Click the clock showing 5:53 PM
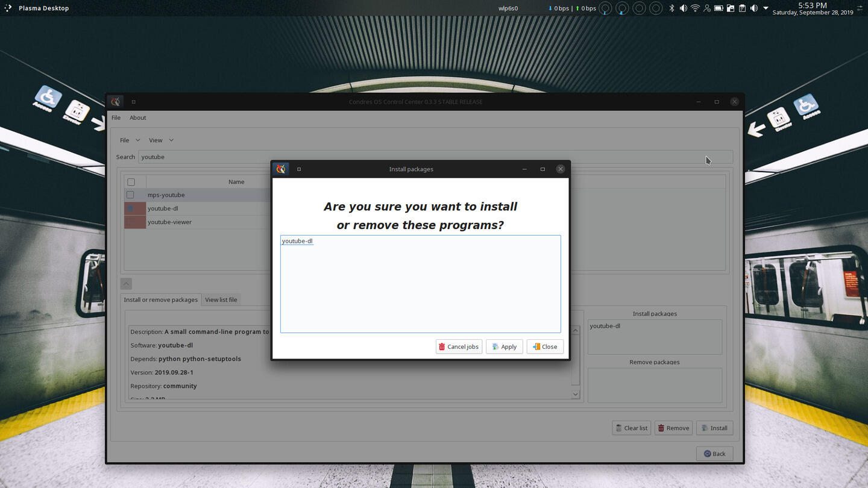Image resolution: width=868 pixels, height=488 pixels. (x=813, y=5)
